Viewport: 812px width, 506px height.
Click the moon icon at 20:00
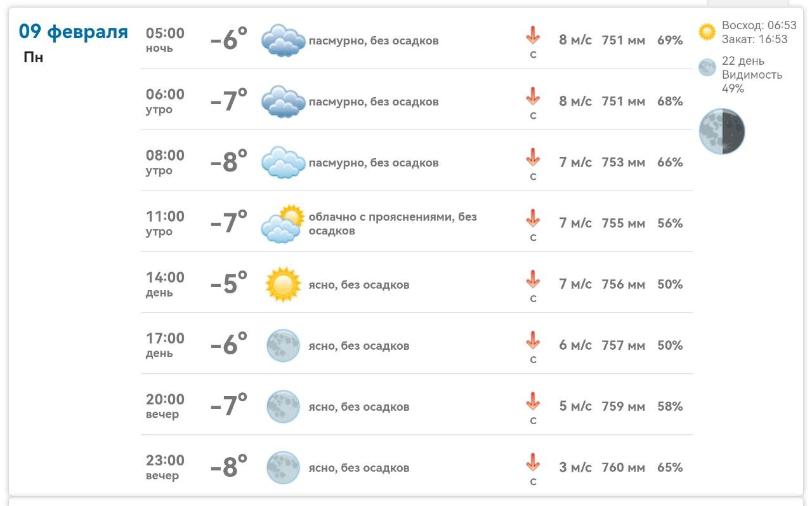click(x=283, y=406)
